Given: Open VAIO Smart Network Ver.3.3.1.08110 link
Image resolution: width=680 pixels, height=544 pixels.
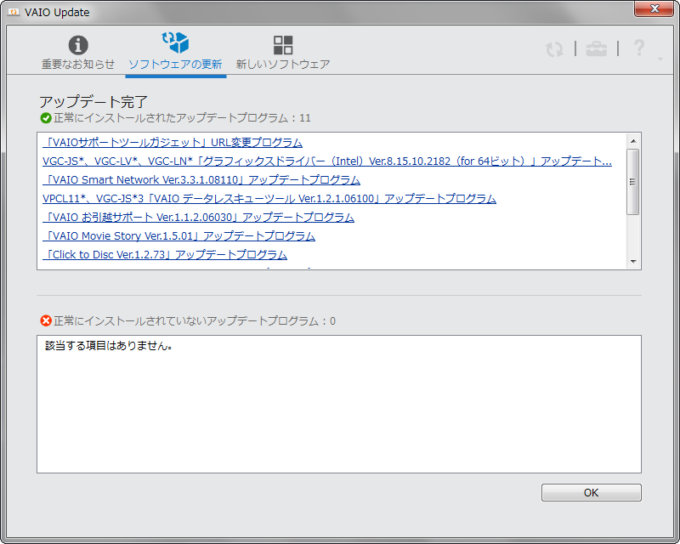Looking at the screenshot, I should tap(201, 180).
